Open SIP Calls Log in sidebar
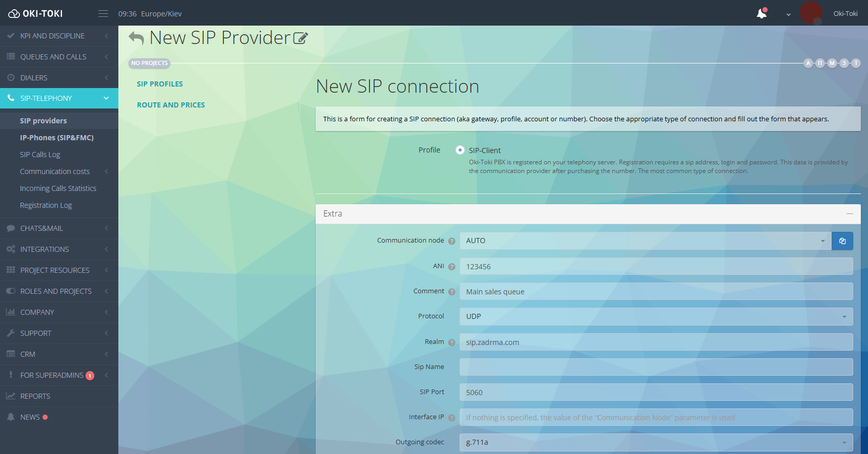The height and width of the screenshot is (454, 868). click(x=40, y=155)
